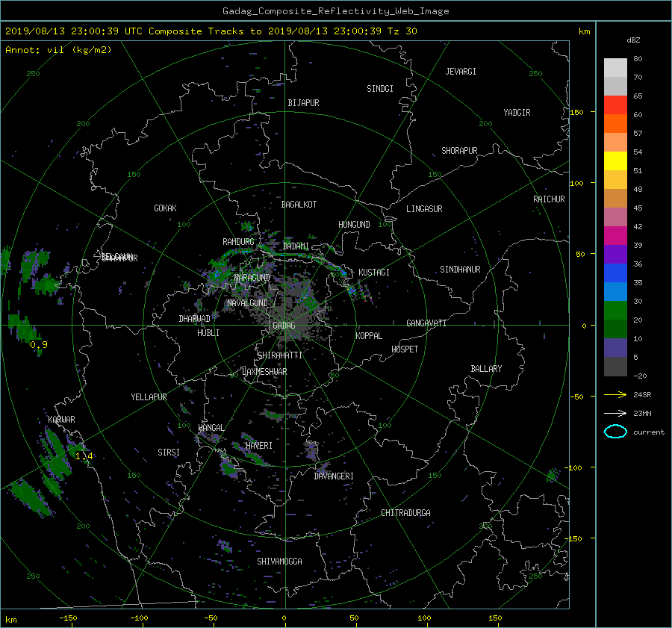Screen dimensions: 672x628
Task: Click the 'RAICHUR' city label
Action: 549,199
